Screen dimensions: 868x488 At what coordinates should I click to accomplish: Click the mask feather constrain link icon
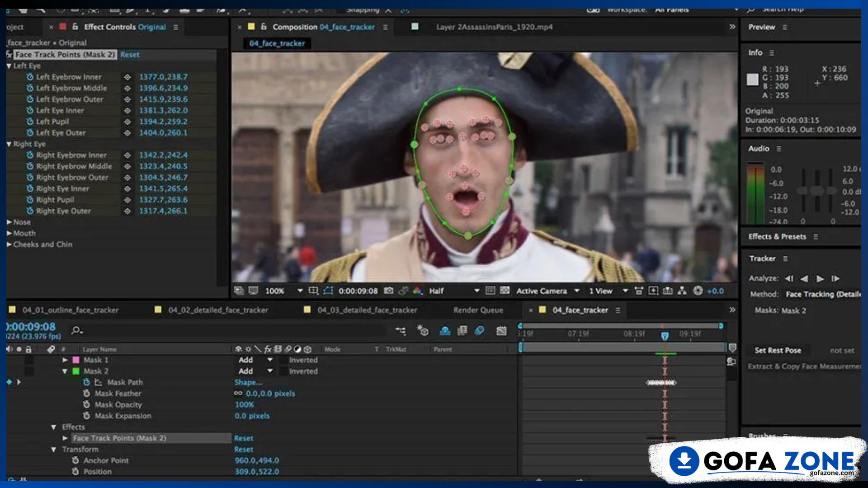[238, 394]
